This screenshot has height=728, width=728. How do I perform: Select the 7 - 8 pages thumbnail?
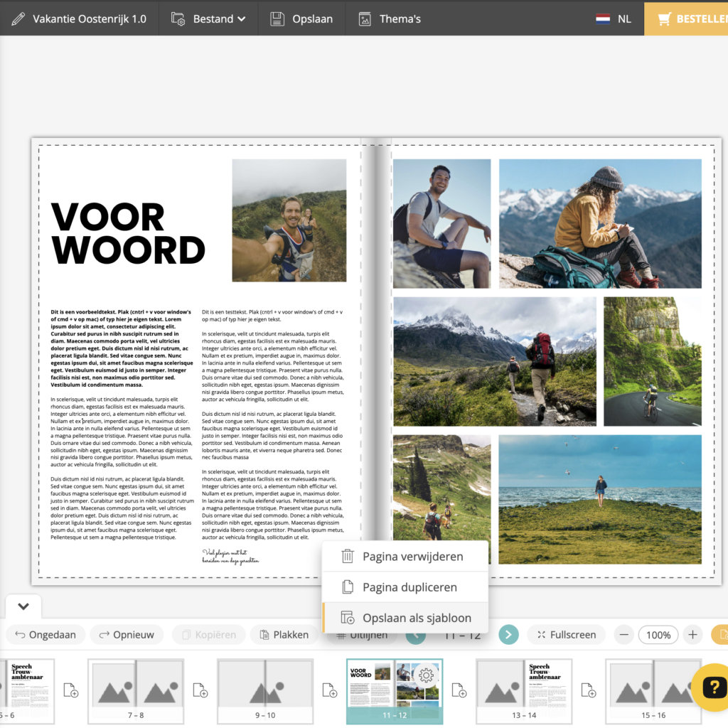(x=136, y=691)
